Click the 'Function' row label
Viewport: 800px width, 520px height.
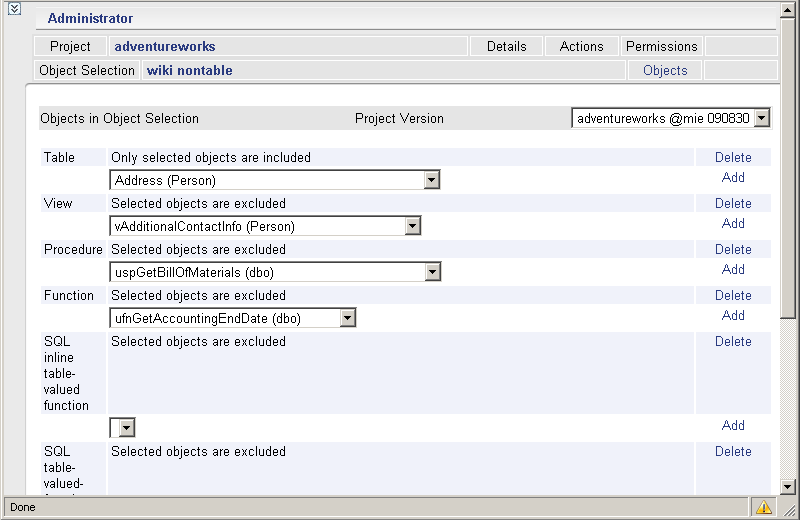click(69, 295)
